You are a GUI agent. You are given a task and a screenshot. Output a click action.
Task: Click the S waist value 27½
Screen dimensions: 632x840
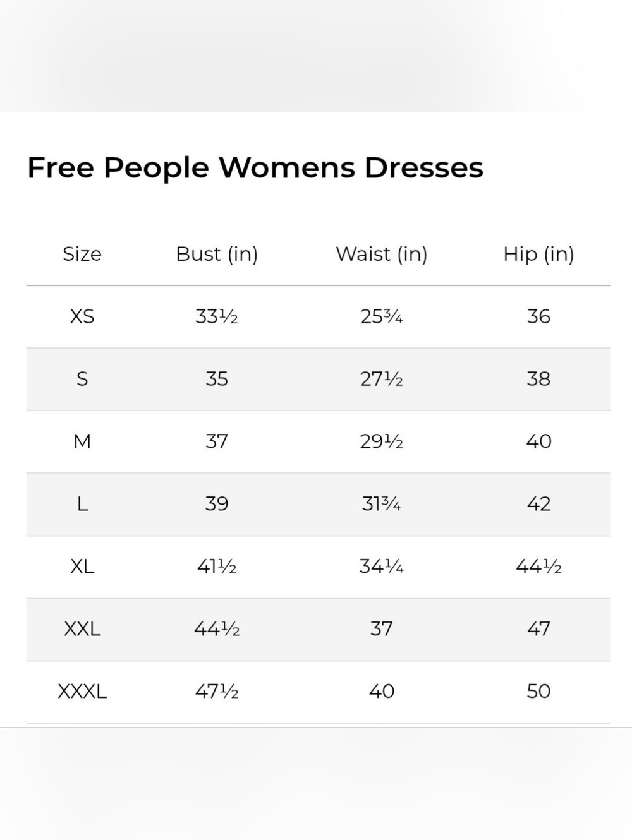click(x=382, y=379)
